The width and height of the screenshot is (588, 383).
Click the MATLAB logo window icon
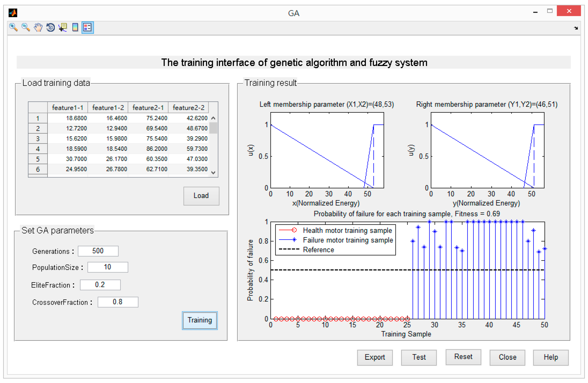(13, 13)
